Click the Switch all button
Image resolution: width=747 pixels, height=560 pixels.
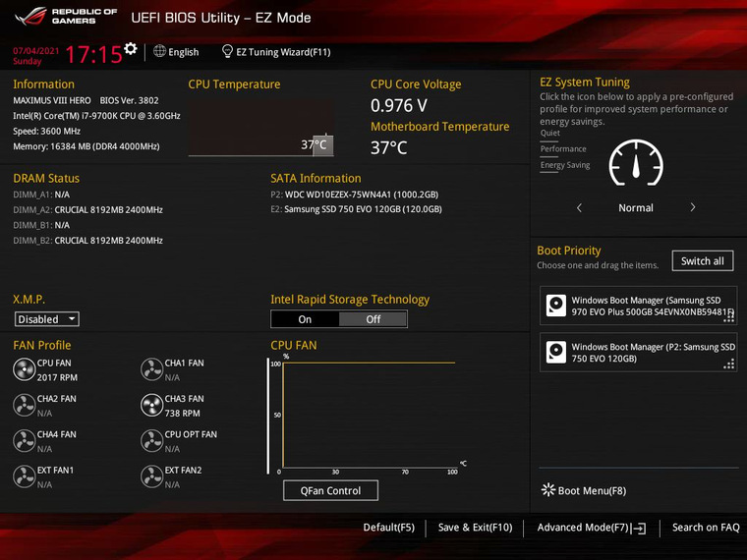click(703, 261)
